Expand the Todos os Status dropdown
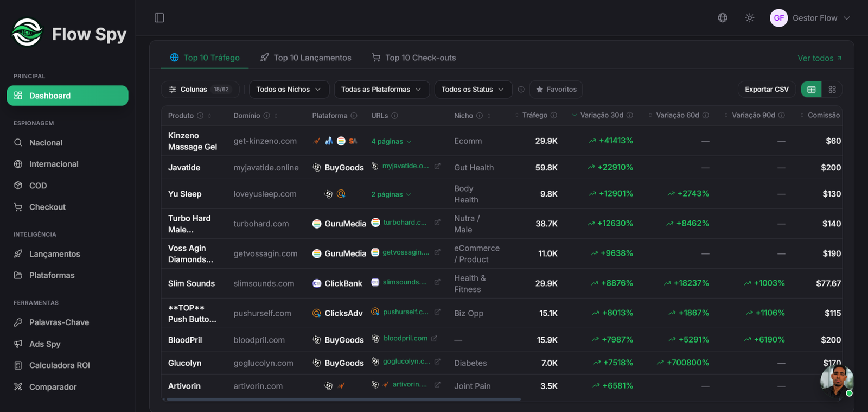Image resolution: width=868 pixels, height=412 pixels. [x=473, y=90]
